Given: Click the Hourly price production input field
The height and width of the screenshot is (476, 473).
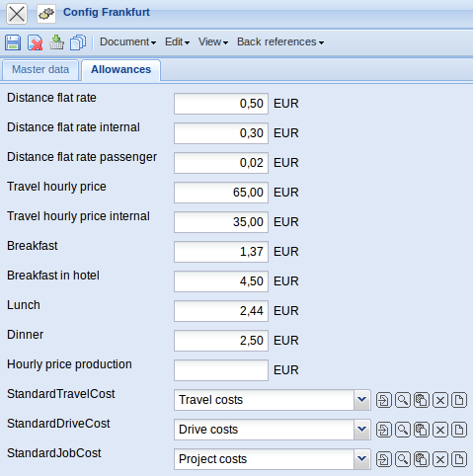Looking at the screenshot, I should tap(221, 370).
